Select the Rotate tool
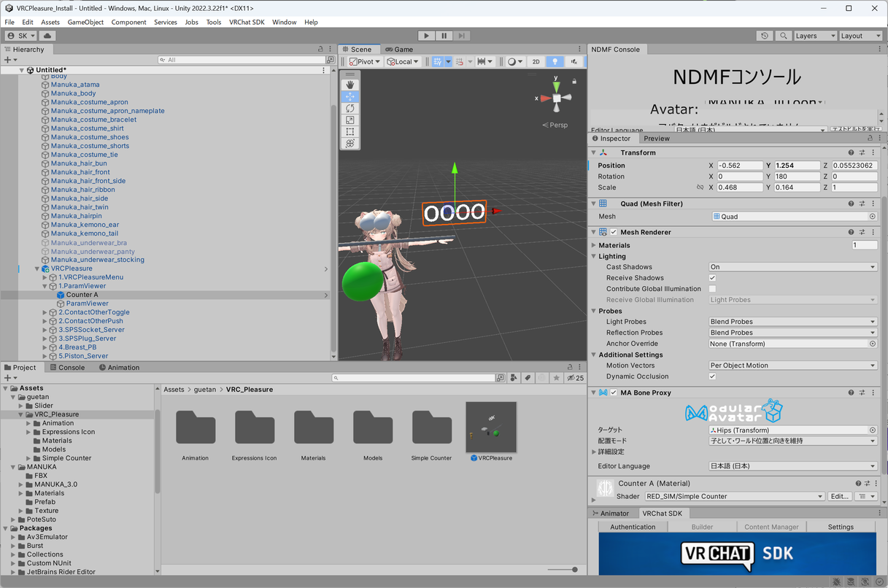 [x=350, y=108]
